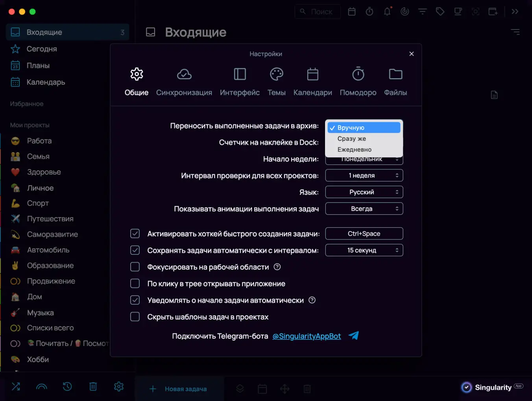Screen dimensions: 532x401
Task: Open the filter icon in the top toolbar
Action: coord(422,11)
